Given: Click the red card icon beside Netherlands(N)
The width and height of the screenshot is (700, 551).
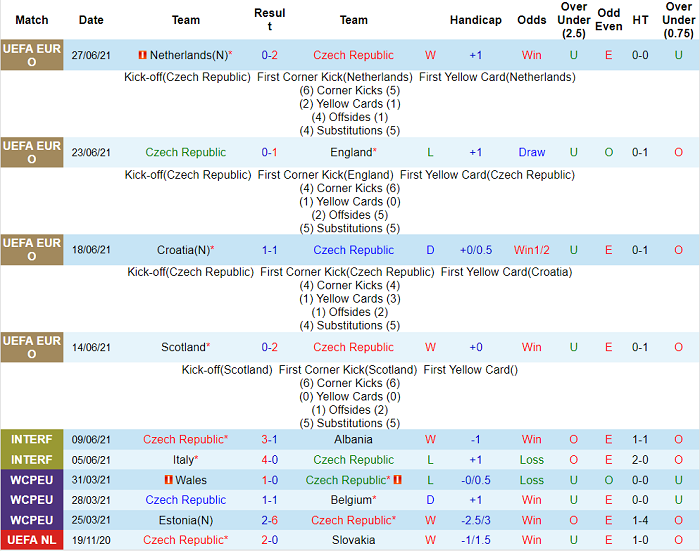Looking at the screenshot, I should (x=142, y=55).
